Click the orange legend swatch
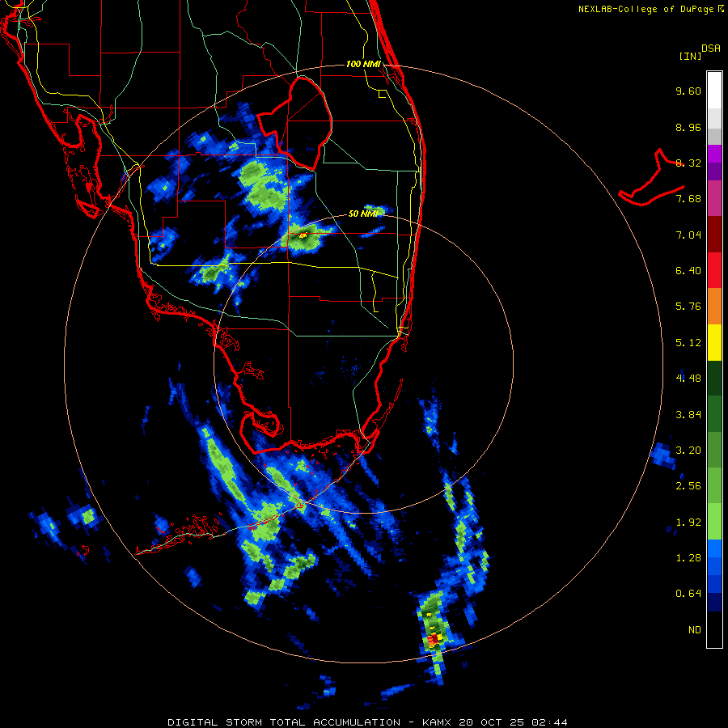The width and height of the screenshot is (728, 728). click(x=714, y=306)
